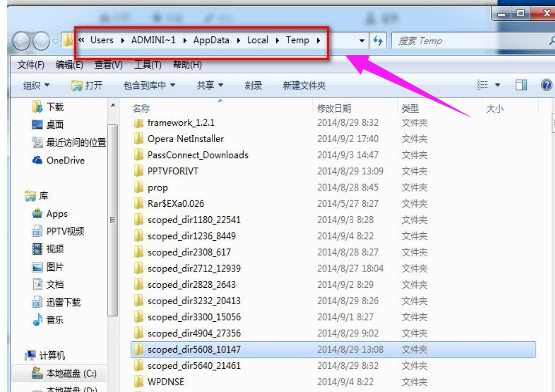Screen dimensions: 555x392
Task: Click the Back navigation arrow button
Action: pos(21,41)
